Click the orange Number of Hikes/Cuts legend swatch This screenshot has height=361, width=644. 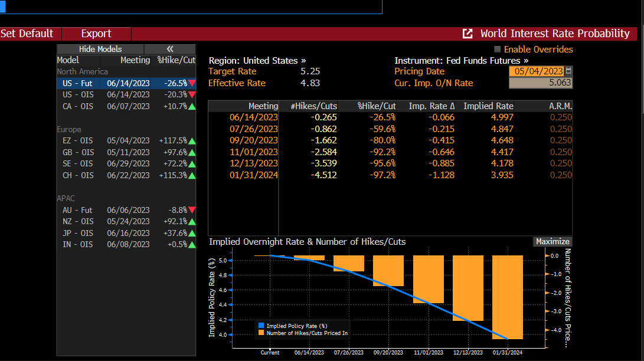pos(261,333)
